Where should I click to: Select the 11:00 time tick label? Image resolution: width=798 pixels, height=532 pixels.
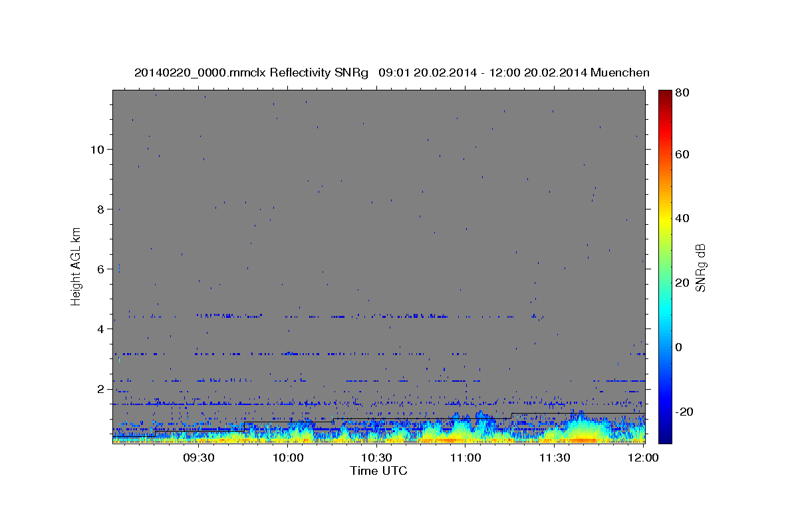click(x=466, y=458)
